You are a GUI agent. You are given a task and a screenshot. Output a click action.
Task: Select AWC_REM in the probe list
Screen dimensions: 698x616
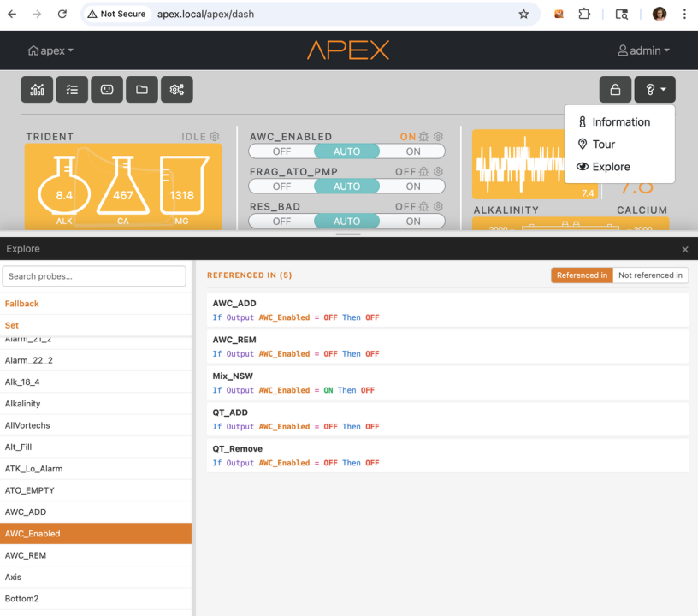coord(26,555)
